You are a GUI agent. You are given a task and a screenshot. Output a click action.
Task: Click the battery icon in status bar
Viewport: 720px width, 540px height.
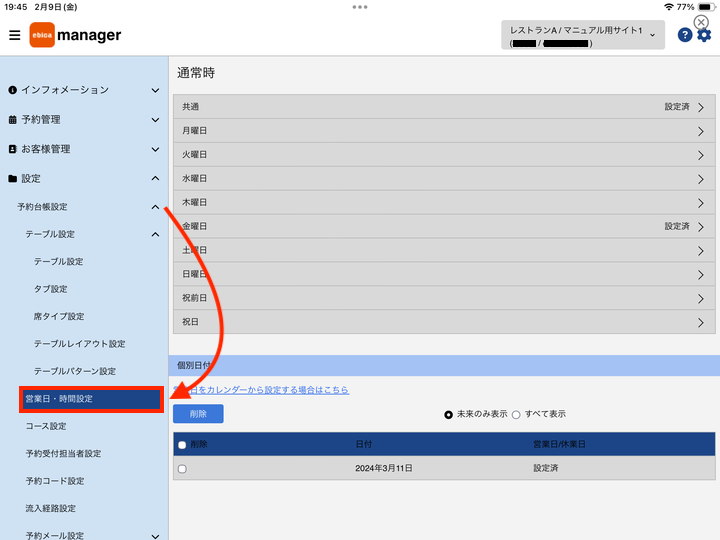point(705,7)
